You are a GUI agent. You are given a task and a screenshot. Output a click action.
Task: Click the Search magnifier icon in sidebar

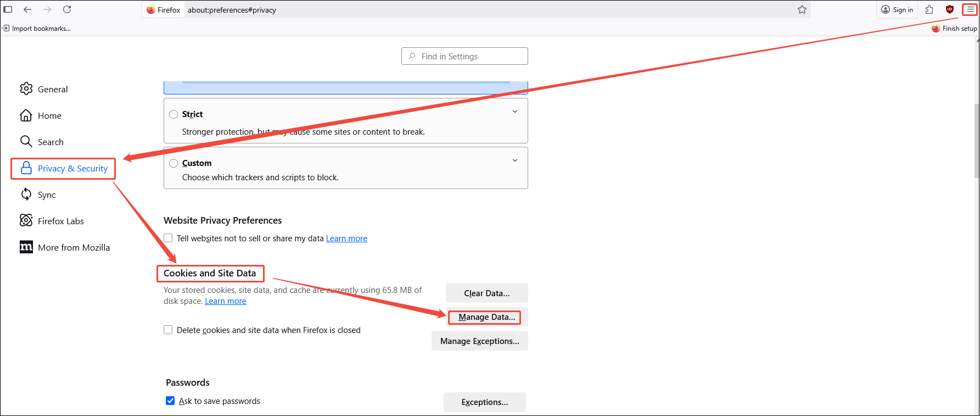[26, 141]
